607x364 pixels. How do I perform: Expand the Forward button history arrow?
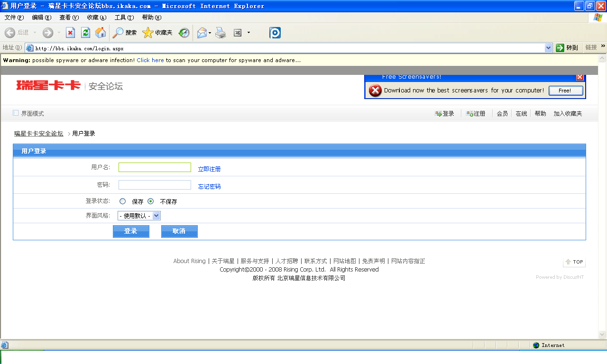click(x=59, y=33)
